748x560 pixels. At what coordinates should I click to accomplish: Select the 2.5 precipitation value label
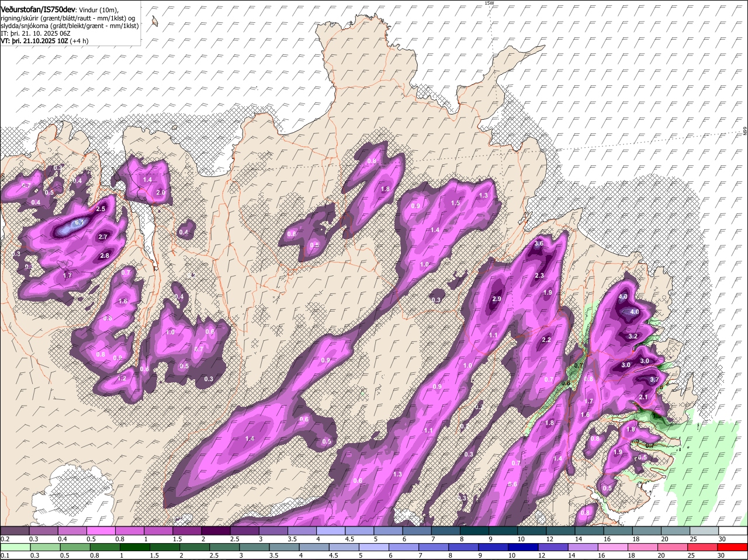click(101, 209)
